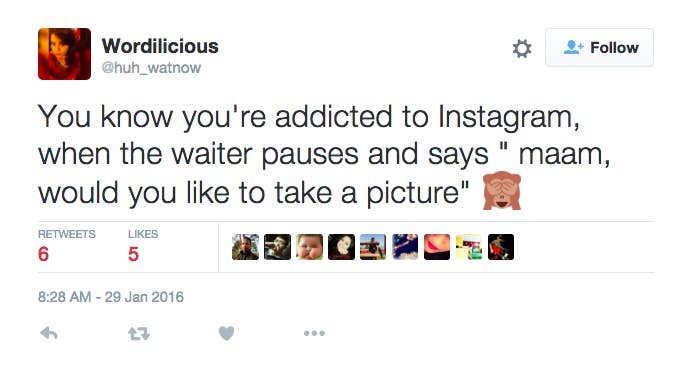
Task: Click the last avatar with red guitar
Action: (501, 247)
